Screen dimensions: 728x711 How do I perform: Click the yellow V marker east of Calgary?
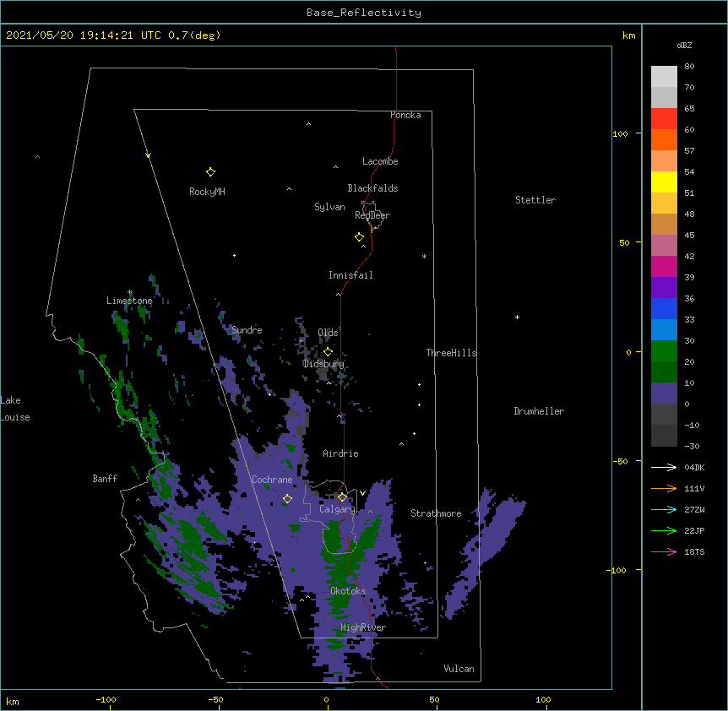[362, 493]
